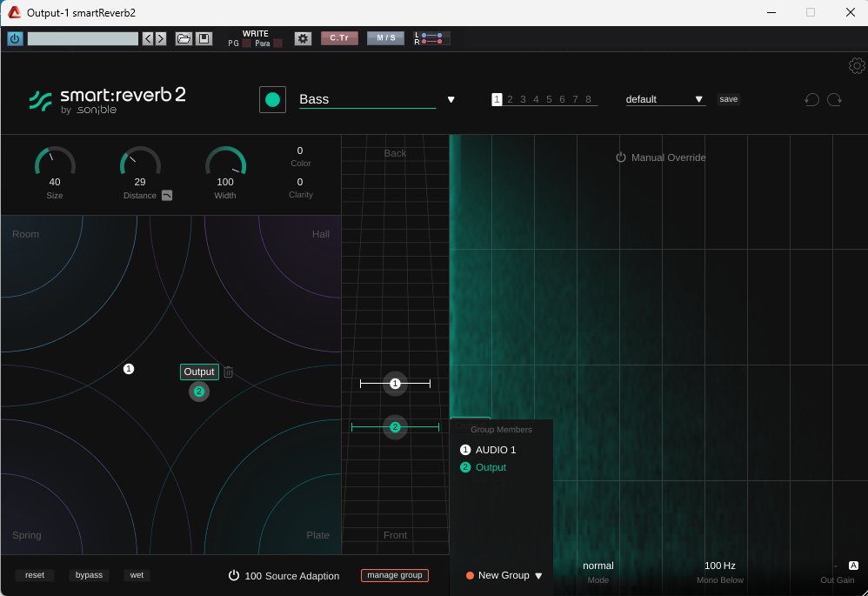Viewport: 868px width, 596px height.
Task: Open host plugin settings gear
Action: [x=303, y=38]
